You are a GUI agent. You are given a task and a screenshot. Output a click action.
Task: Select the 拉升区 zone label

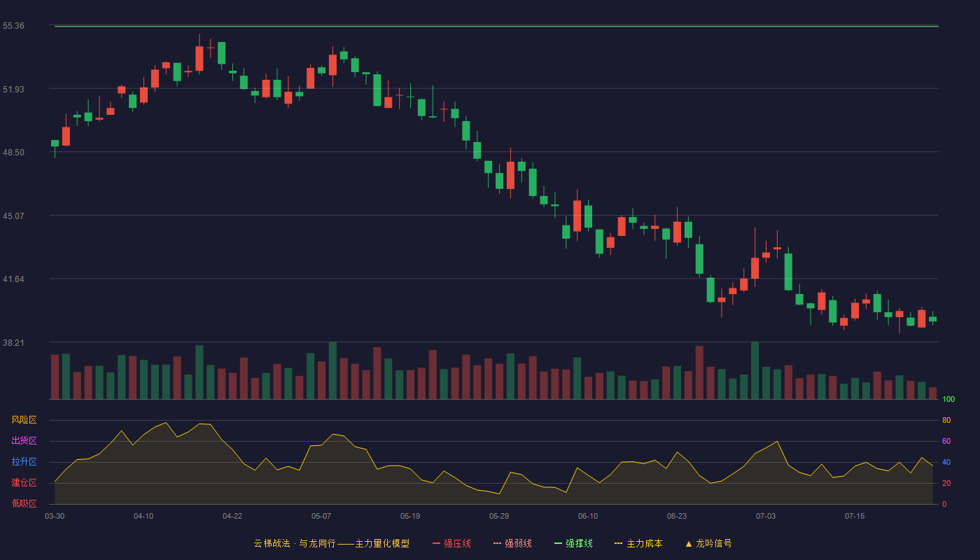coord(24,462)
